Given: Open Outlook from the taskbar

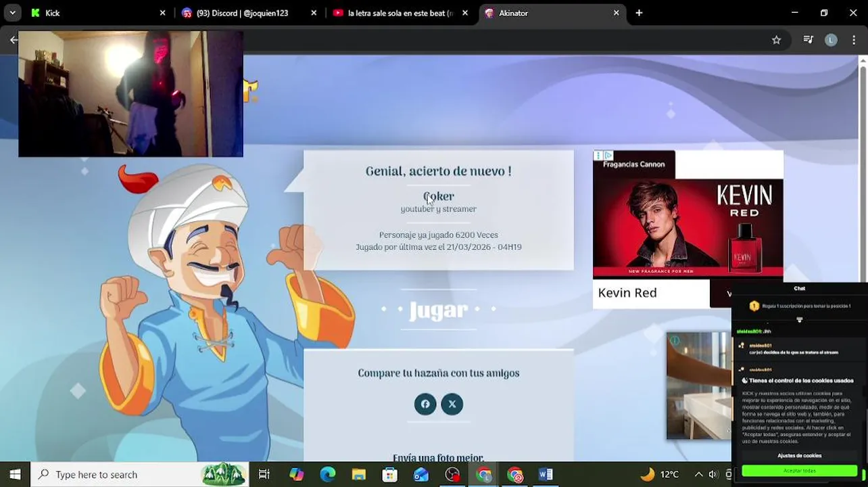Looking at the screenshot, I should tap(421, 474).
